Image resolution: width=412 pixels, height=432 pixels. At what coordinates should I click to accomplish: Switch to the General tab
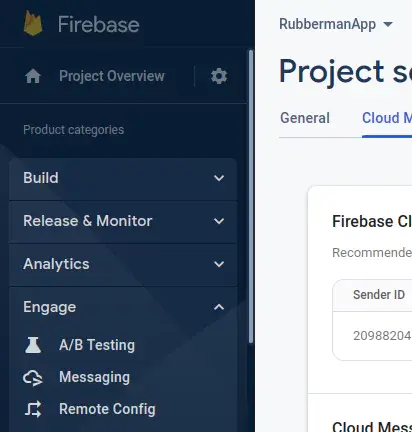(305, 118)
